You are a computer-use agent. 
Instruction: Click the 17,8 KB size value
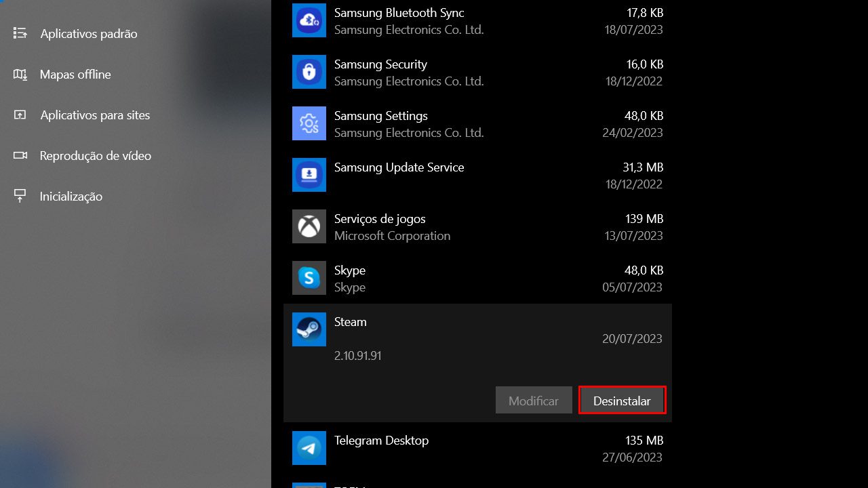(645, 13)
